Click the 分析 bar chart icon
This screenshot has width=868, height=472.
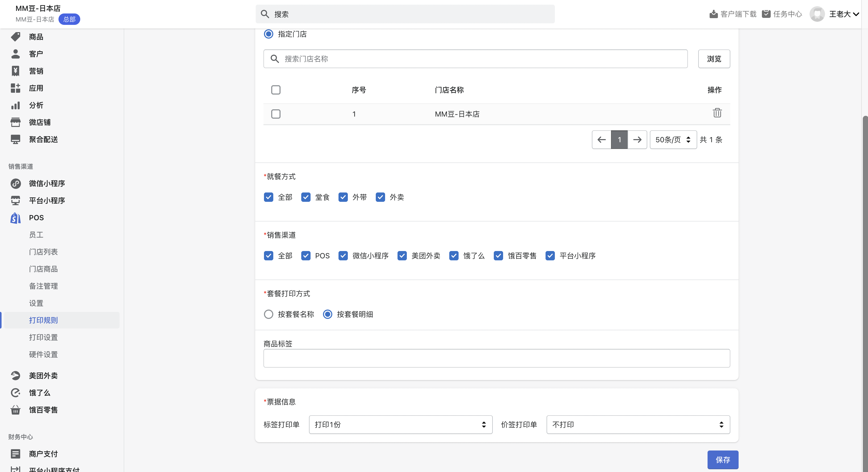point(16,105)
